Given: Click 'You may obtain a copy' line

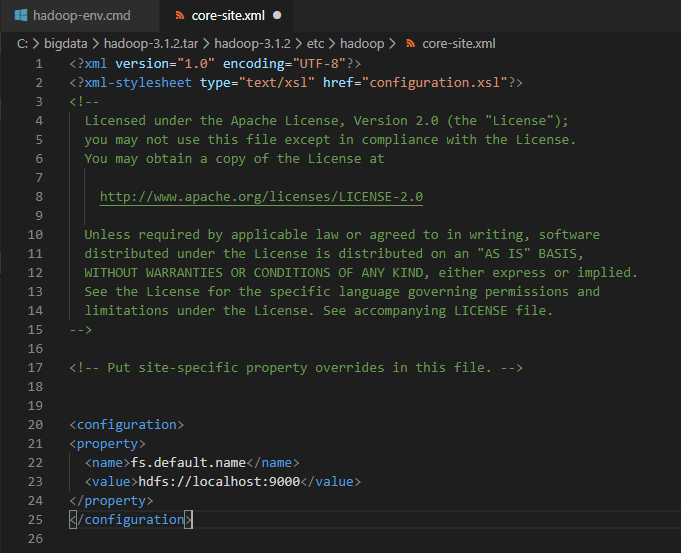Looking at the screenshot, I should (x=235, y=159).
